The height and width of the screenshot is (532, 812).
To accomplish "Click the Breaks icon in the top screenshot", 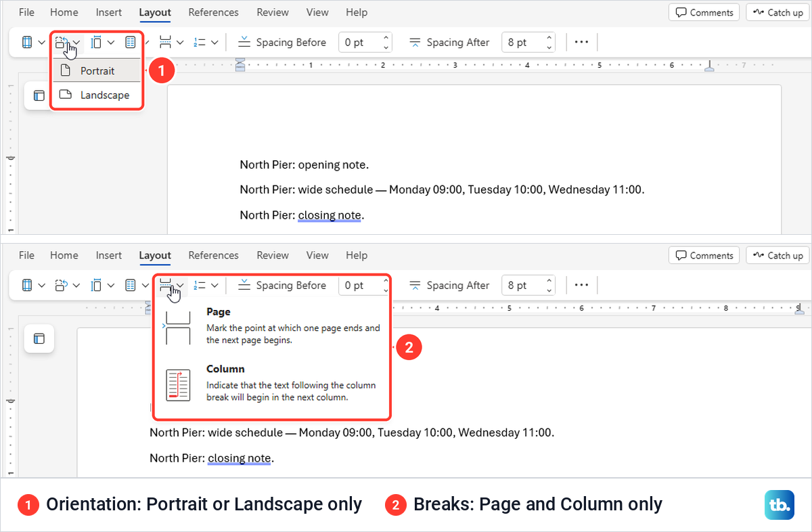I will (165, 42).
